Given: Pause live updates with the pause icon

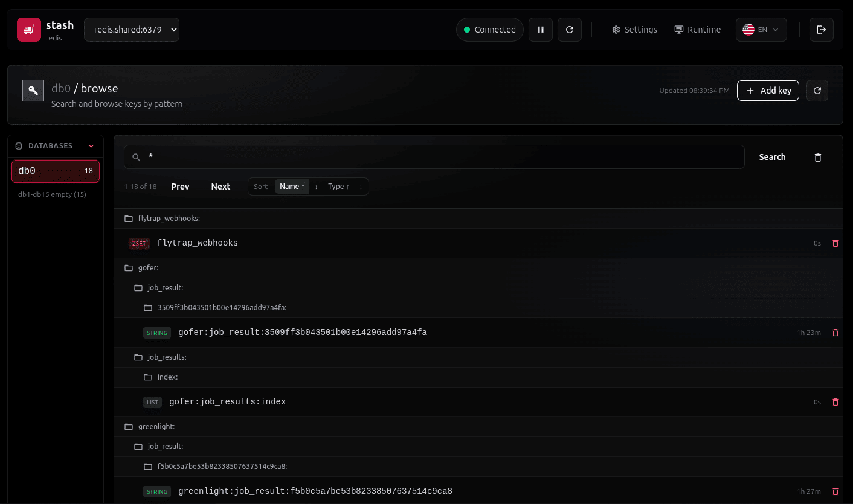Looking at the screenshot, I should pyautogui.click(x=541, y=30).
